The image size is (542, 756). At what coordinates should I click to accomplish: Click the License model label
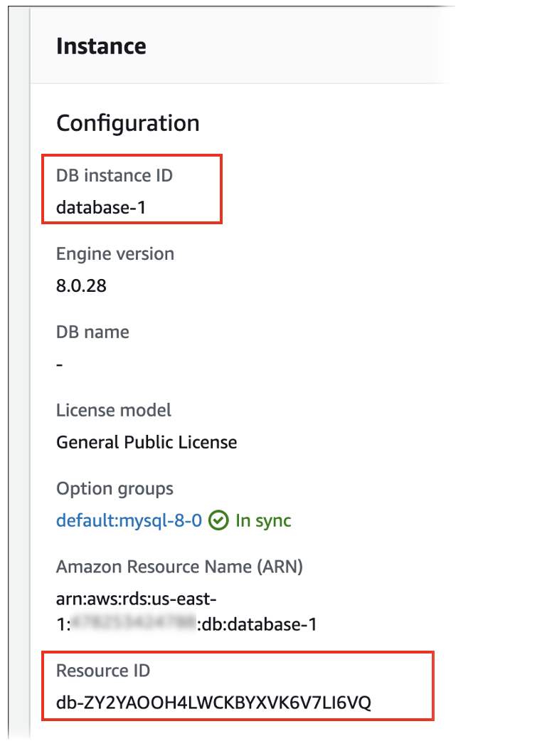[x=114, y=410]
